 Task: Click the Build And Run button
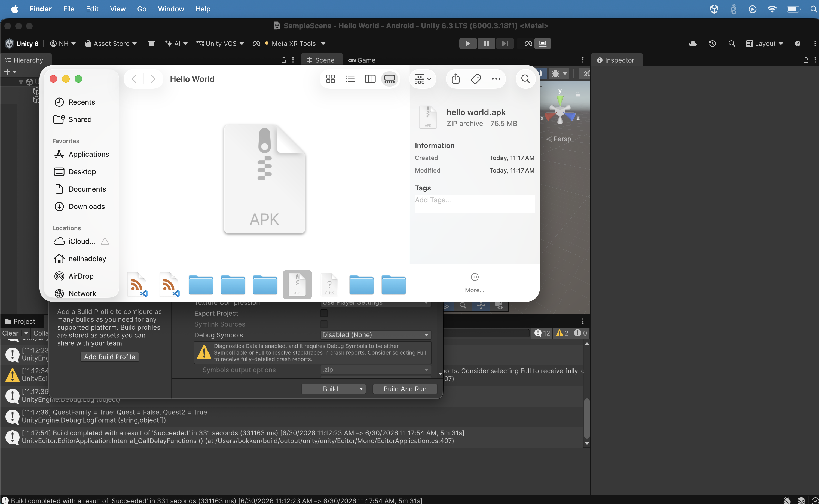click(x=405, y=389)
